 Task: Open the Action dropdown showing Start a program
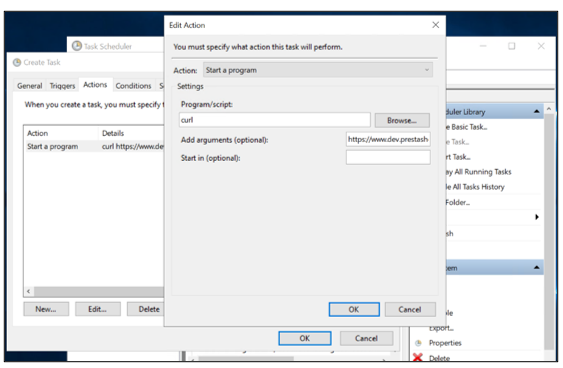318,70
